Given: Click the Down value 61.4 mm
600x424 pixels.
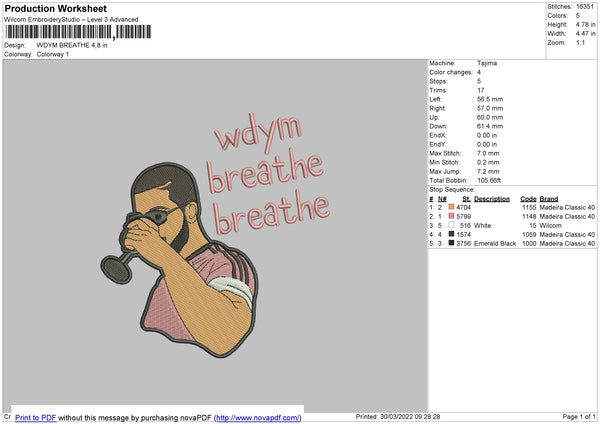Looking at the screenshot, I should coord(490,126).
